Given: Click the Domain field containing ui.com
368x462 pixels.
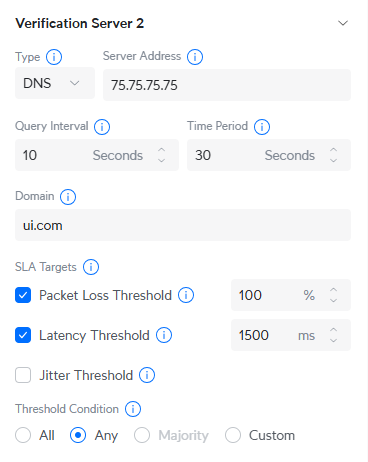Looking at the screenshot, I should click(183, 225).
